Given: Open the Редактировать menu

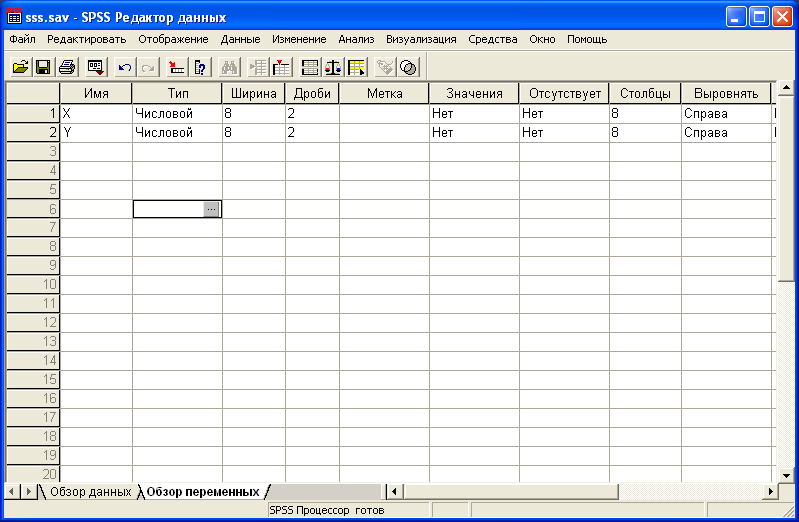Looking at the screenshot, I should click(87, 39).
